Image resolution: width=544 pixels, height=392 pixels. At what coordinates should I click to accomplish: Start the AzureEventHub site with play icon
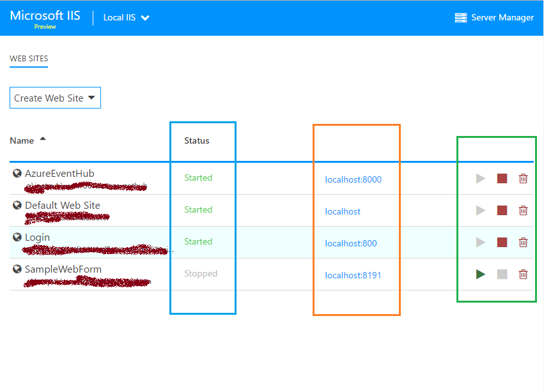click(481, 179)
